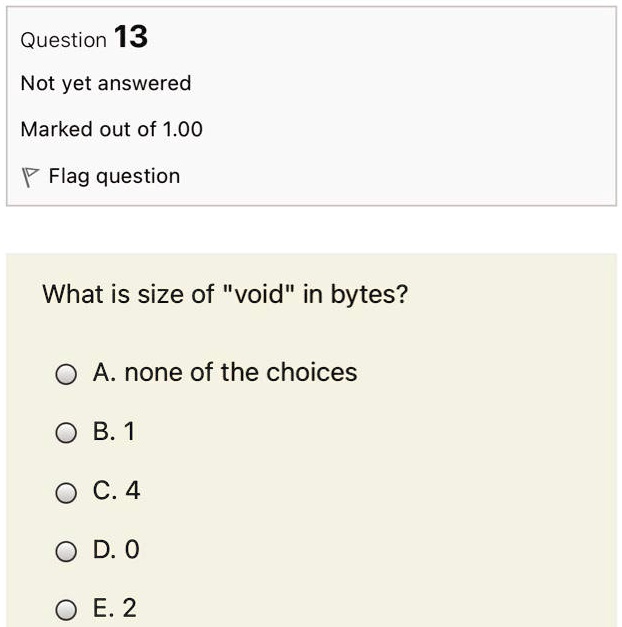This screenshot has width=622, height=627.
Task: Click the answer label 'B. 1'
Action: click(114, 431)
